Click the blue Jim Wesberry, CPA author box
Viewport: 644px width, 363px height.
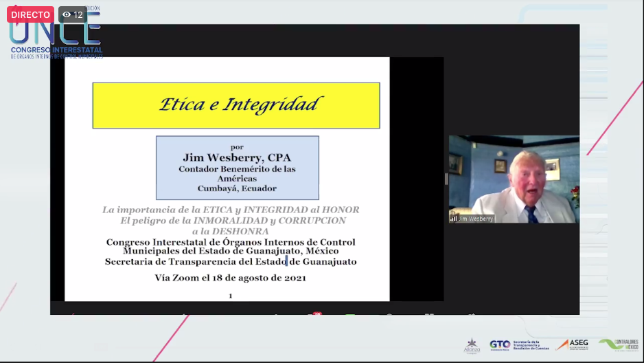(237, 168)
